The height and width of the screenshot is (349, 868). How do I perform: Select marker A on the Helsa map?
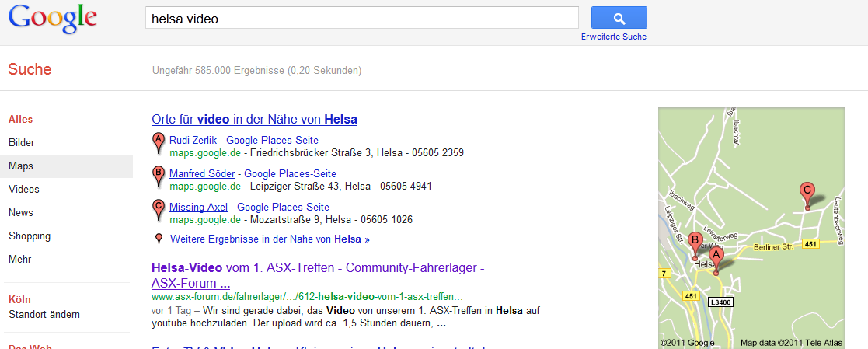point(716,261)
